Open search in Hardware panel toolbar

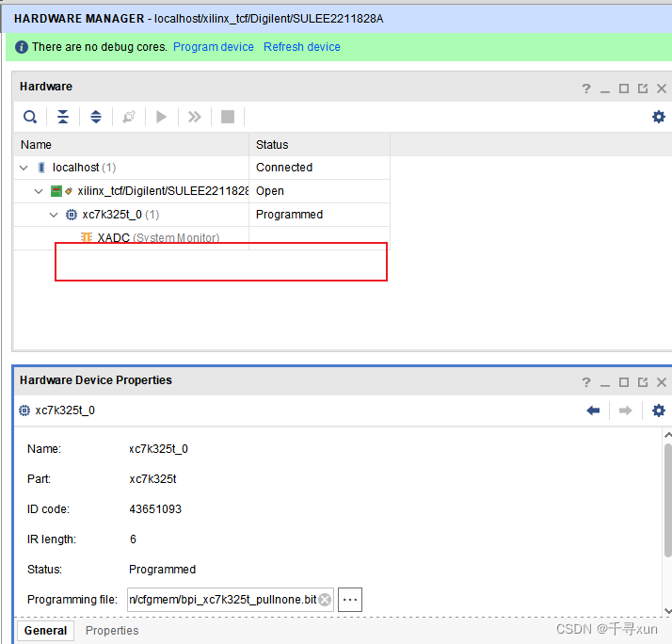click(30, 117)
